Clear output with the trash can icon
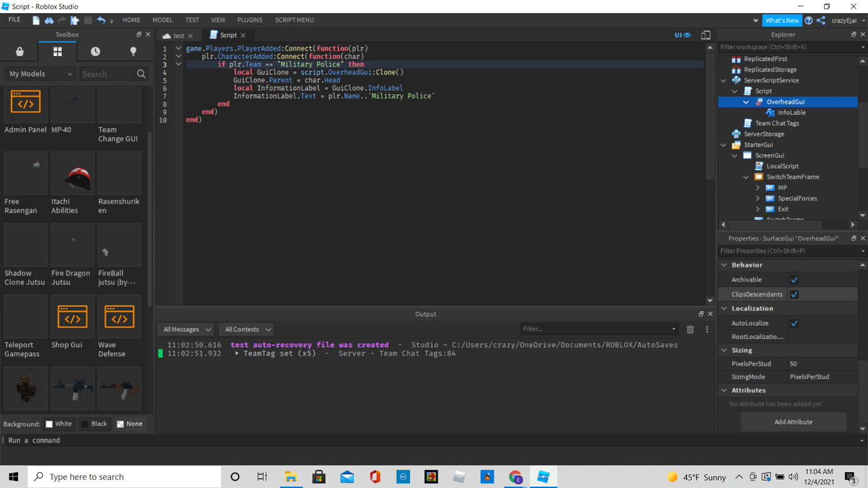Screen dimensions: 868x488 pos(690,330)
